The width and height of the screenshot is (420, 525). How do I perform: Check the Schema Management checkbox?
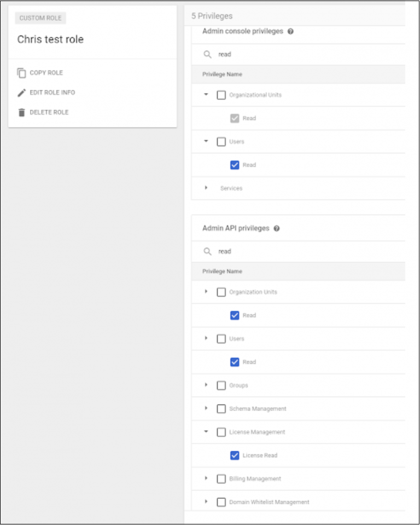click(x=221, y=408)
